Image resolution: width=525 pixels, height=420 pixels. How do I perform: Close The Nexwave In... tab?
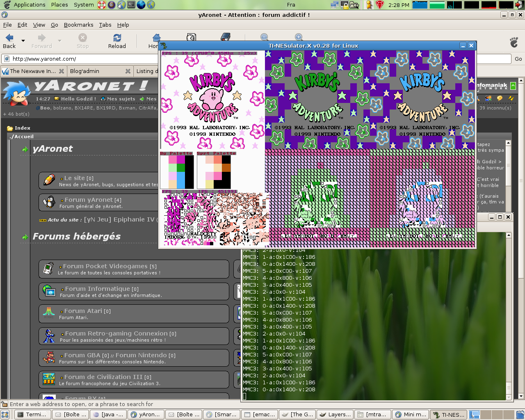click(62, 71)
